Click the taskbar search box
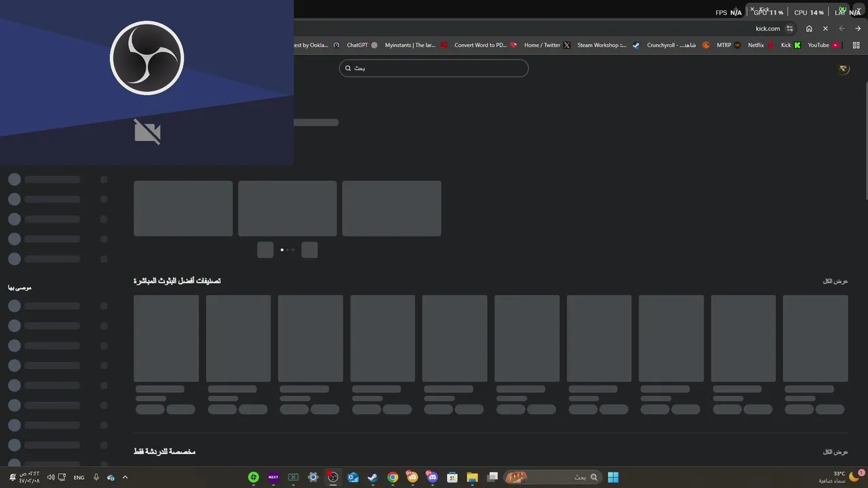This screenshot has width=868, height=488. [x=553, y=477]
